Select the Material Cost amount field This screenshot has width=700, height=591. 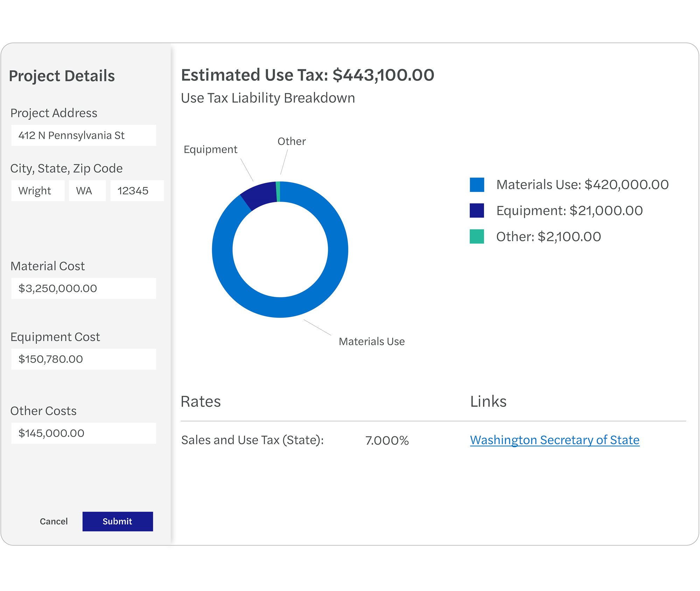click(83, 288)
